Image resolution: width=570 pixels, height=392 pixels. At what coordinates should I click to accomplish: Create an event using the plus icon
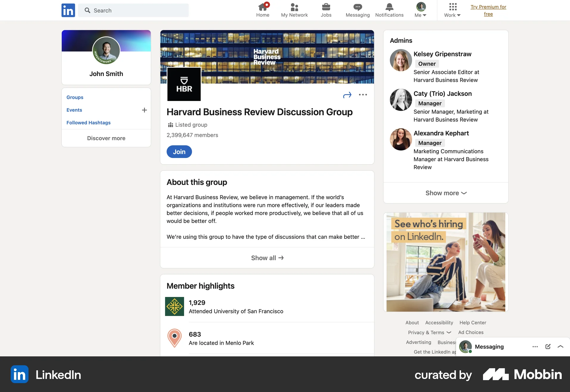pyautogui.click(x=144, y=110)
